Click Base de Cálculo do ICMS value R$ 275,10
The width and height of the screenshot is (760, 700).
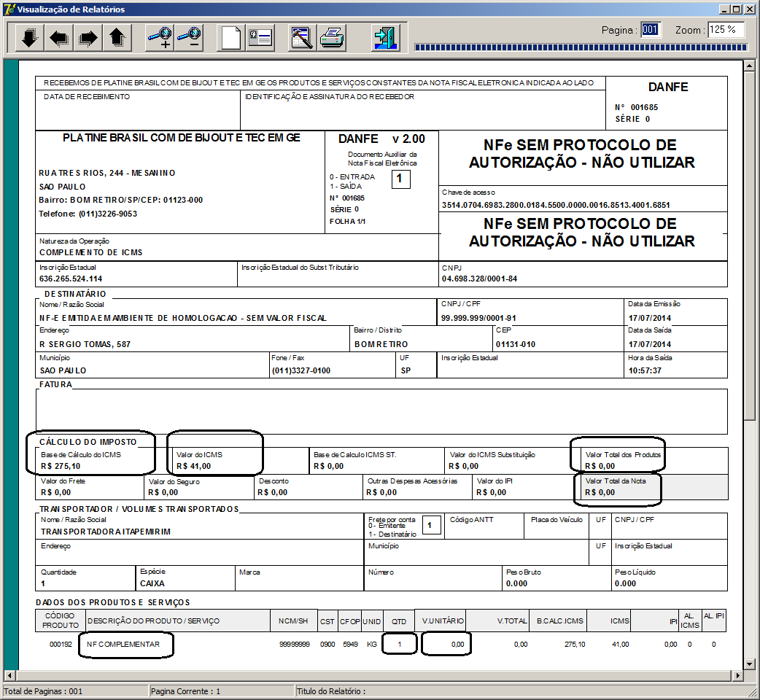pos(61,466)
